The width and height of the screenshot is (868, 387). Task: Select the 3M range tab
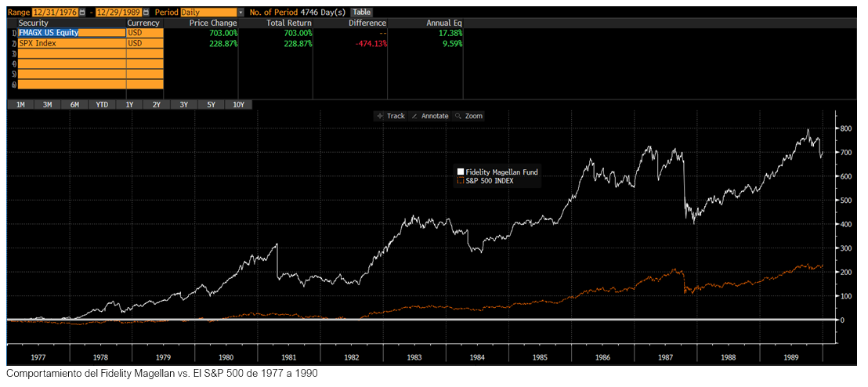tap(48, 104)
